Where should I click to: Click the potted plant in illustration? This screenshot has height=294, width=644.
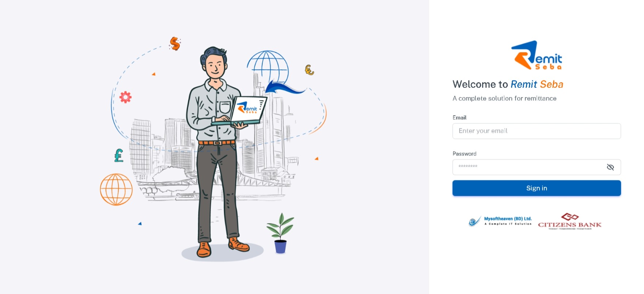280,233
